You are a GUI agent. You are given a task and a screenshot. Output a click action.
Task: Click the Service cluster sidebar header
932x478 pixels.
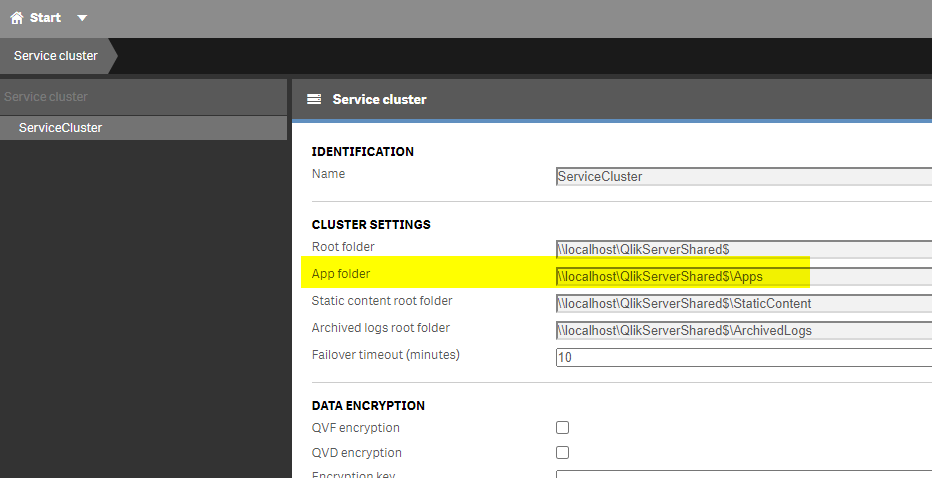coord(143,97)
